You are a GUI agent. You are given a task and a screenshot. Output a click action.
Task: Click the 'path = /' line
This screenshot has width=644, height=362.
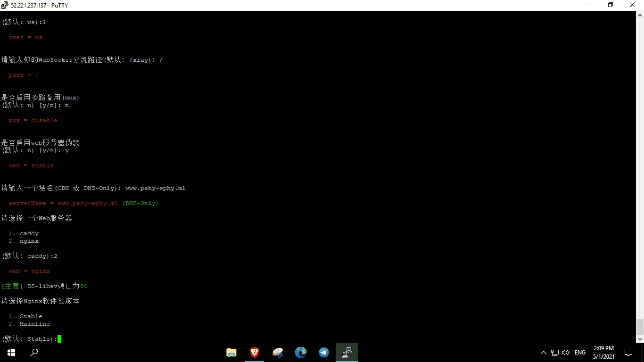(x=24, y=75)
